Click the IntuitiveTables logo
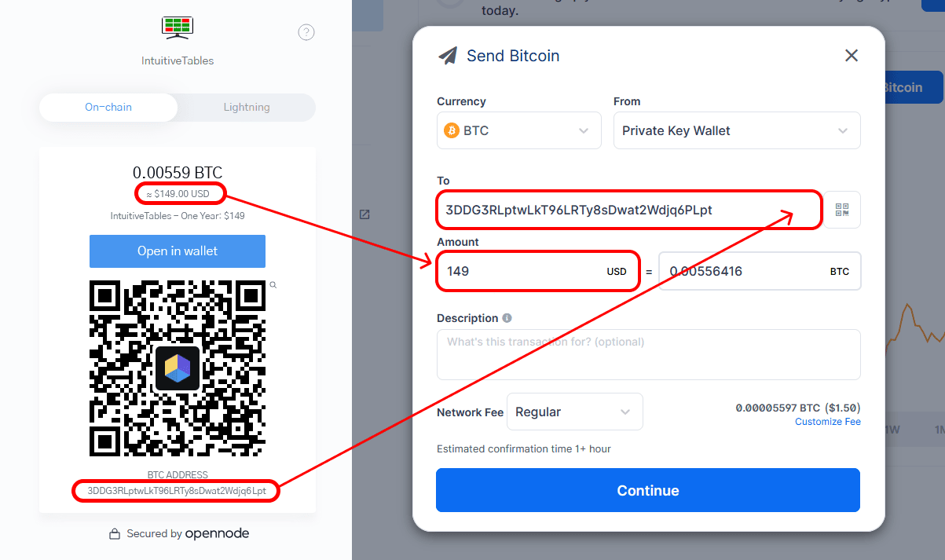The image size is (945, 560). coord(177,27)
